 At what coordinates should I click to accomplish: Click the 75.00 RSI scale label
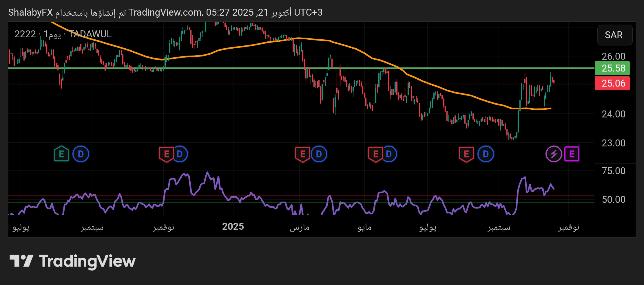613,171
